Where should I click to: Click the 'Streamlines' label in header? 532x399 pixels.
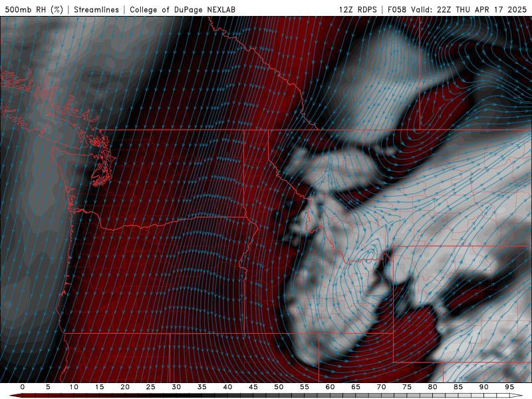pos(96,9)
